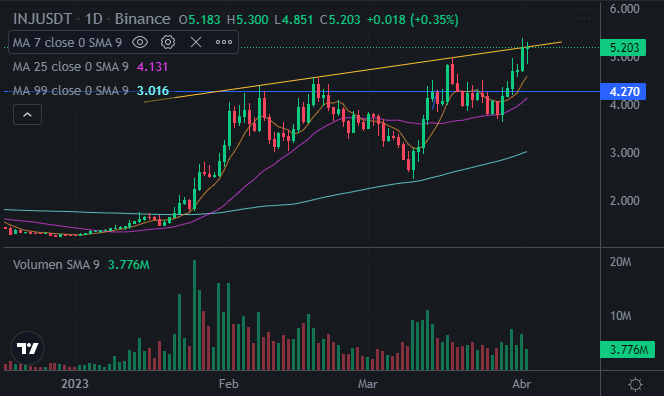
Task: Click the +0.018 (+0.35%) change value
Action: pyautogui.click(x=412, y=20)
